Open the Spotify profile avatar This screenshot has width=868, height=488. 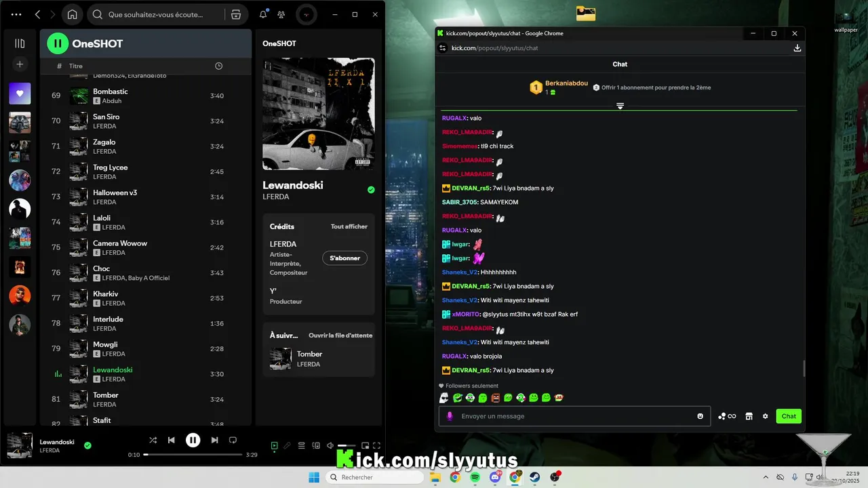click(x=307, y=14)
